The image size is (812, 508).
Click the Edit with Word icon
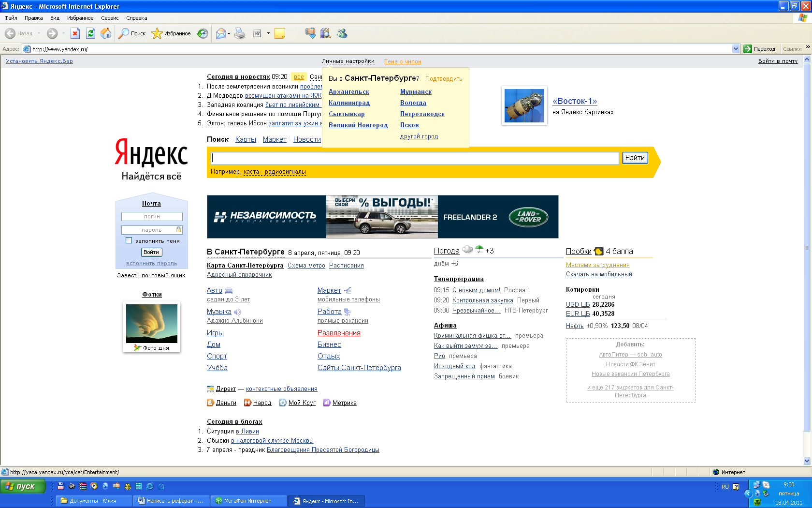pos(258,33)
